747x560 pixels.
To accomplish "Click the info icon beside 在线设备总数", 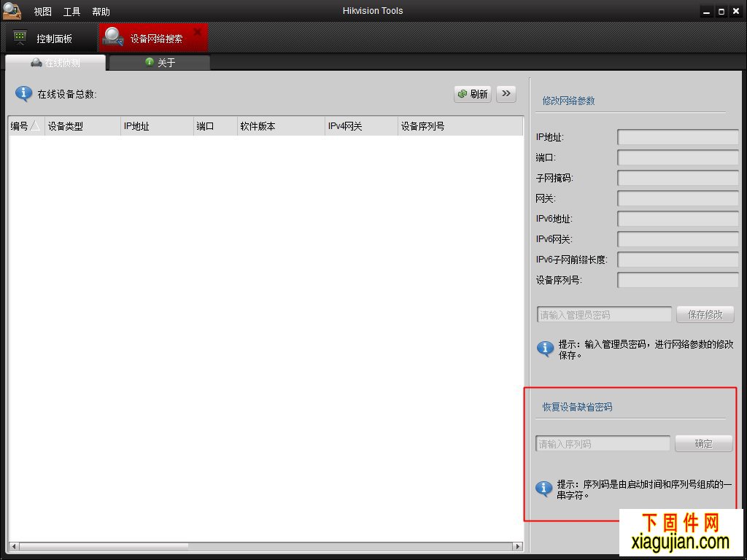I will (x=23, y=94).
